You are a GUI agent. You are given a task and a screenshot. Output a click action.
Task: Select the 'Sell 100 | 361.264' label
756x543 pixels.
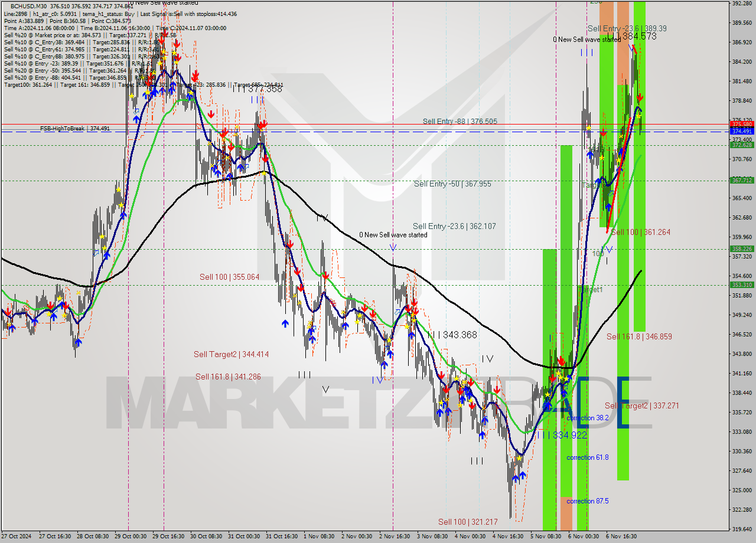640,233
